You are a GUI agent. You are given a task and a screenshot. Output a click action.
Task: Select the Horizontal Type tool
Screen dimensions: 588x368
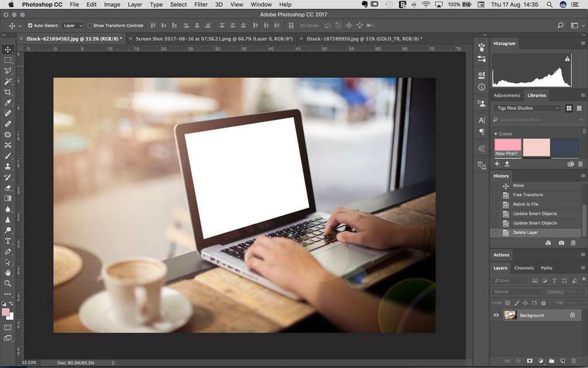click(8, 241)
